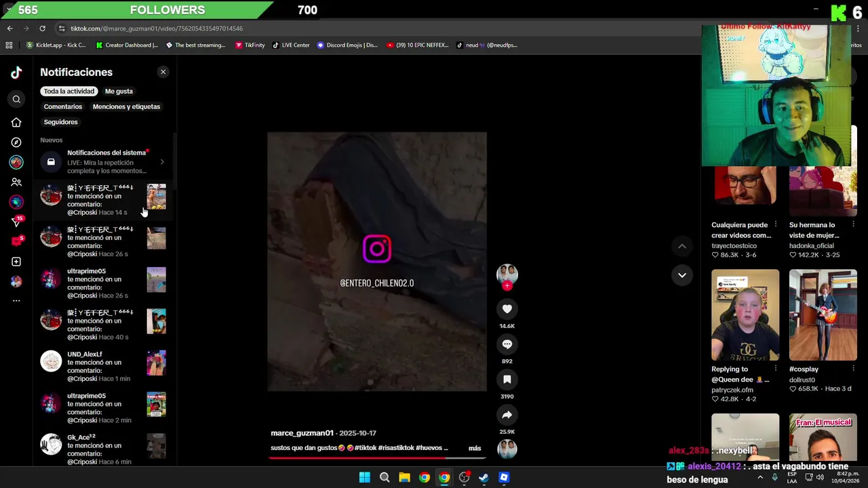Open the Replying to @Queen dee video thumbnail
868x488 pixels.
[745, 315]
